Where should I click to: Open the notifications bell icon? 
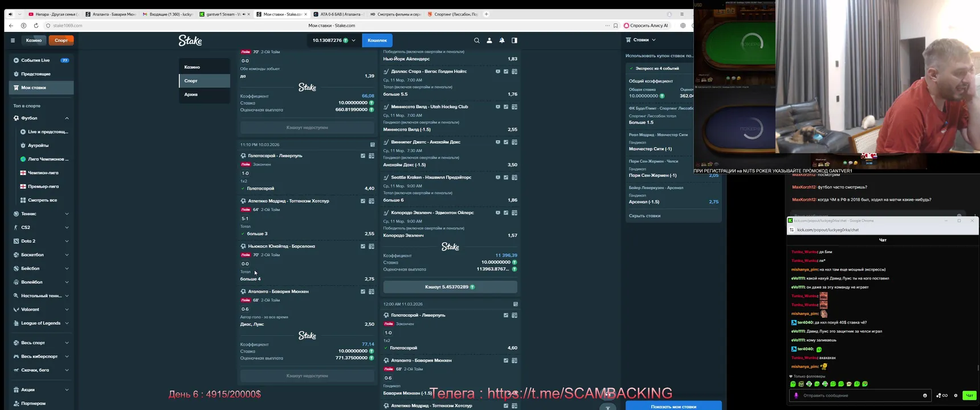point(502,40)
